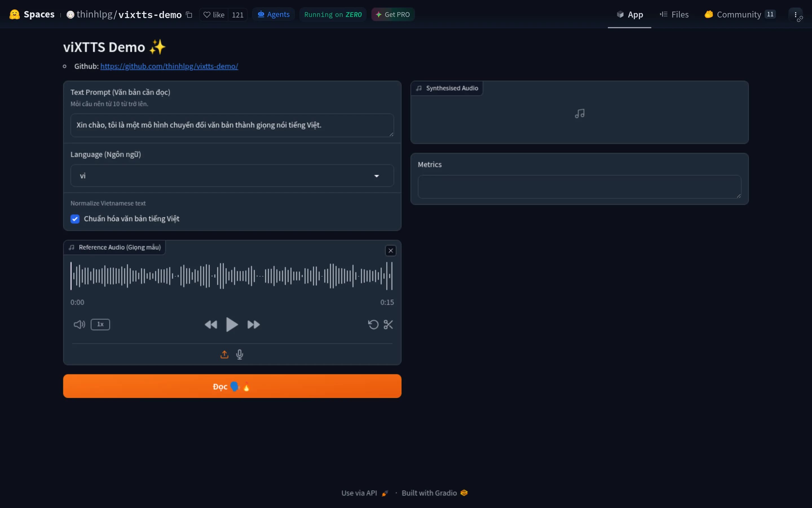Open the Language dropdown showing vi
This screenshot has width=812, height=508.
click(232, 175)
